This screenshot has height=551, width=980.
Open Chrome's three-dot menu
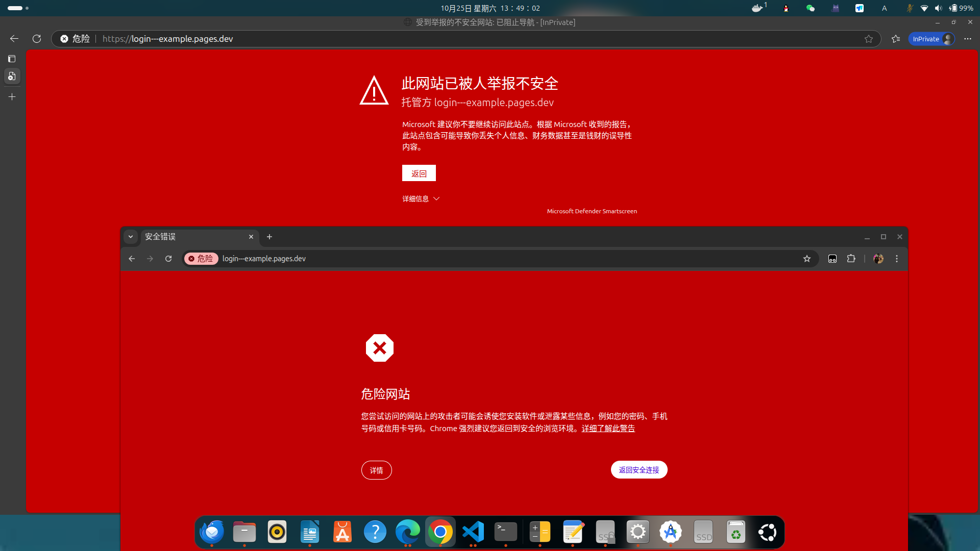tap(897, 259)
